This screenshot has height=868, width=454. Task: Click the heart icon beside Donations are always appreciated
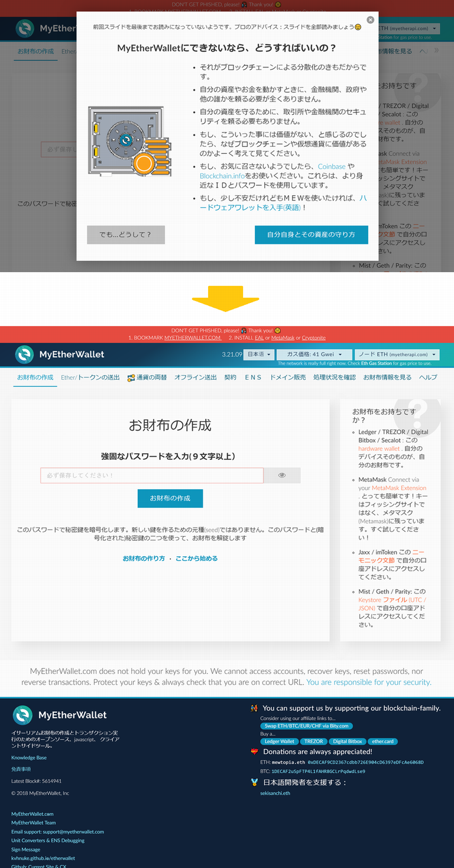point(254,751)
